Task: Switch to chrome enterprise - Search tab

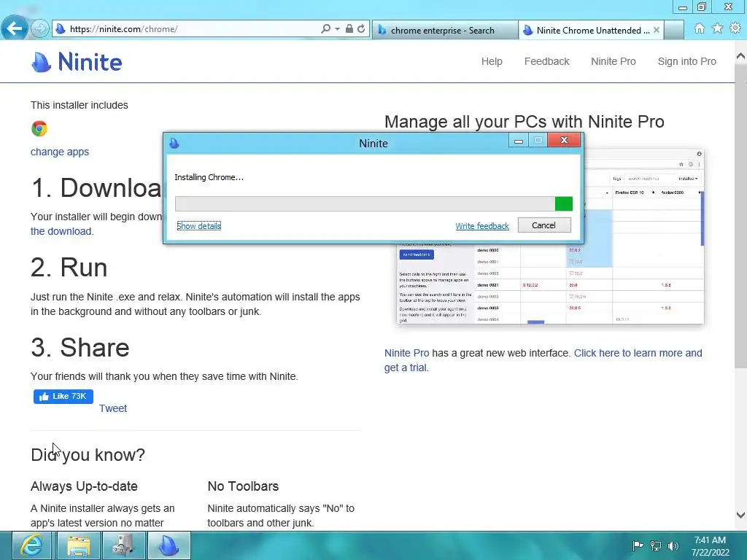Action: coord(444,31)
